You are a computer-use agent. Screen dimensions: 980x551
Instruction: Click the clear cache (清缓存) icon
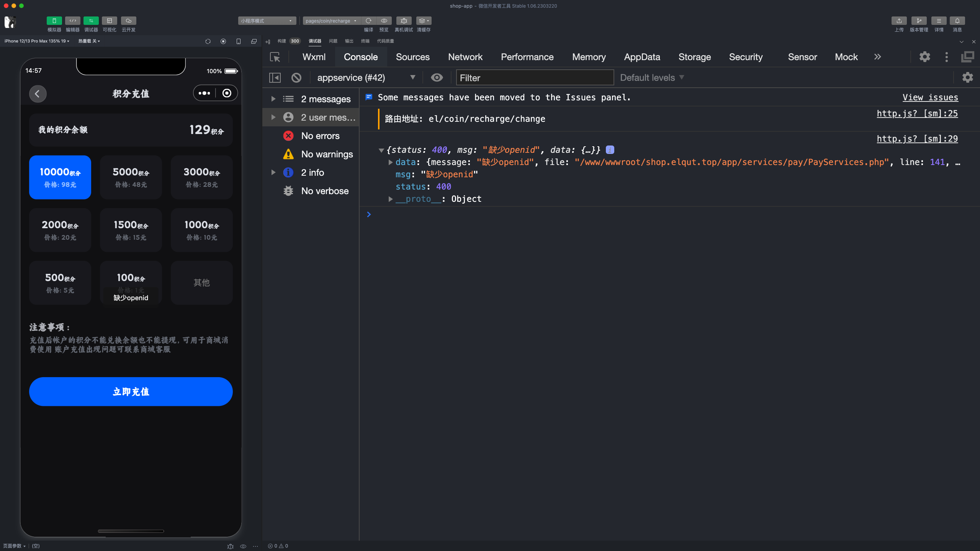tap(424, 21)
